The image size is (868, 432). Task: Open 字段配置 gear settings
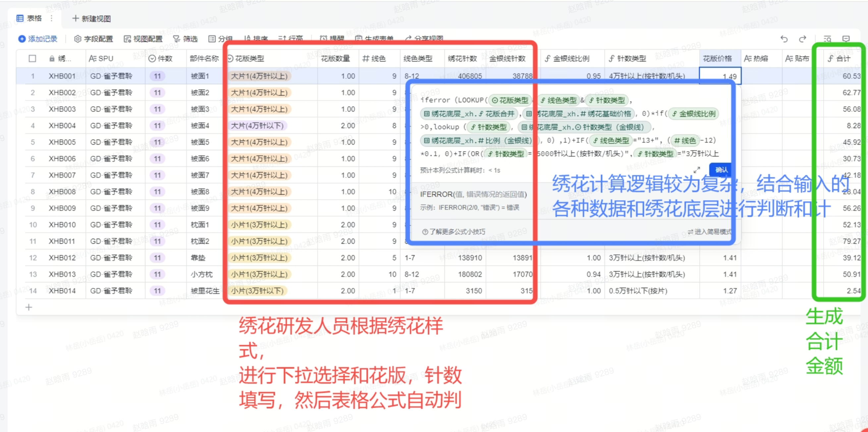tap(78, 39)
